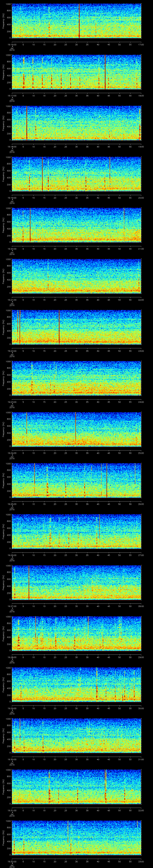Click the 25:00 end time label

[141, 453]
